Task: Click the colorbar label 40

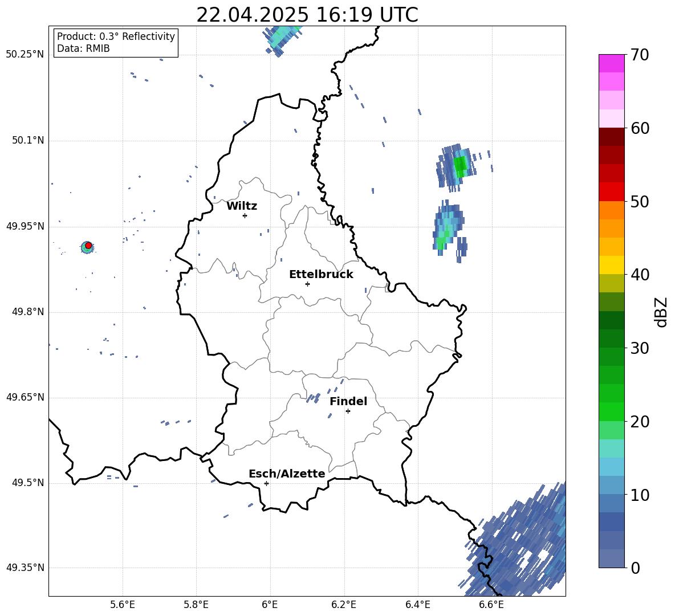Action: [640, 275]
